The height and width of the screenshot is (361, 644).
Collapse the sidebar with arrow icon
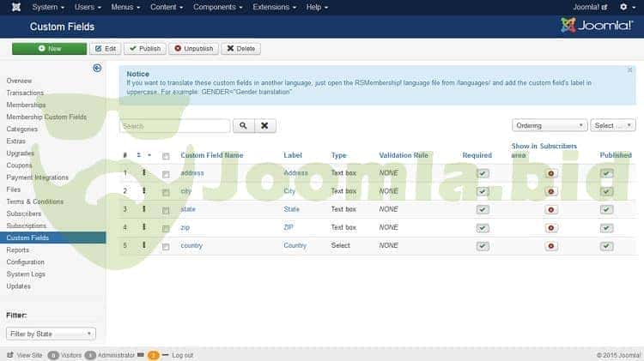(x=97, y=68)
